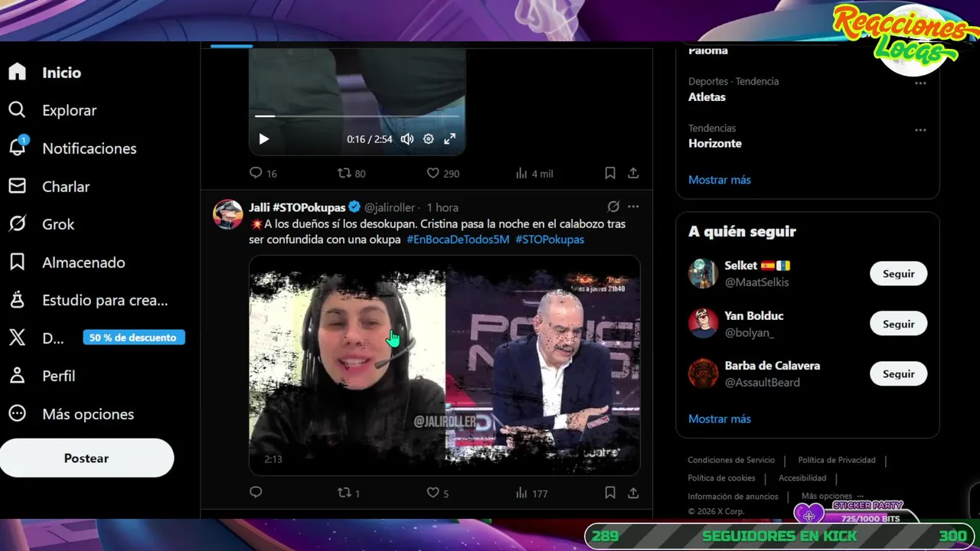The image size is (980, 551).
Task: Open the #EnBocaDeTodos5M hashtag
Action: (x=458, y=240)
